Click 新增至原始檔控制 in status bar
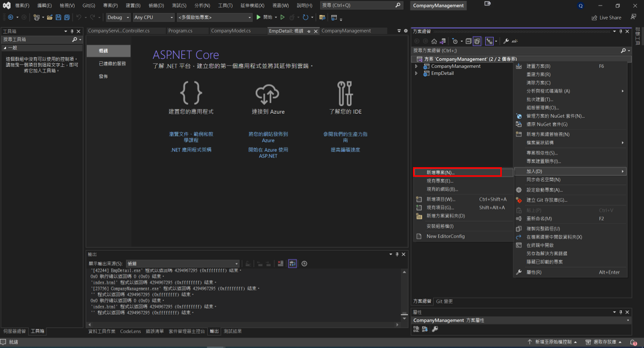Image resolution: width=644 pixels, height=348 pixels. (x=553, y=342)
